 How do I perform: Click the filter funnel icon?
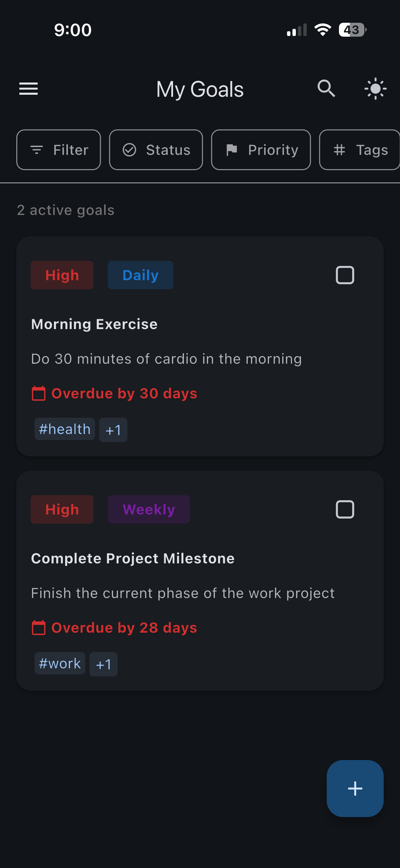[37, 150]
